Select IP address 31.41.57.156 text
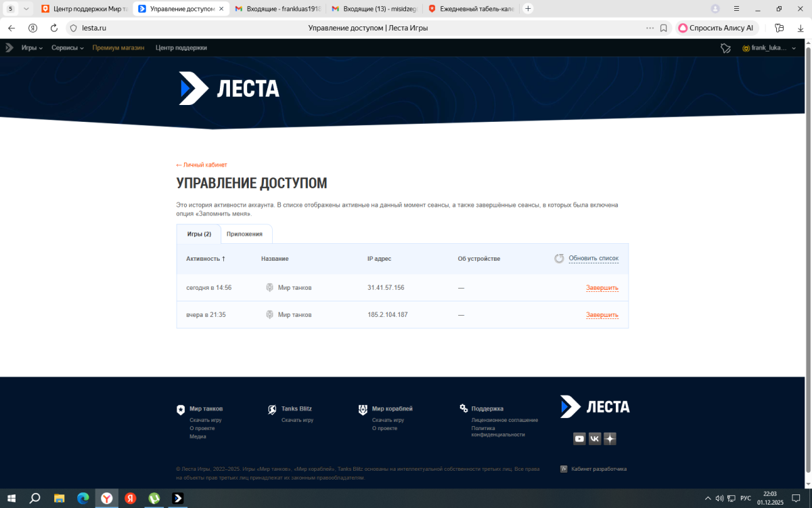The image size is (812, 508). pyautogui.click(x=386, y=288)
